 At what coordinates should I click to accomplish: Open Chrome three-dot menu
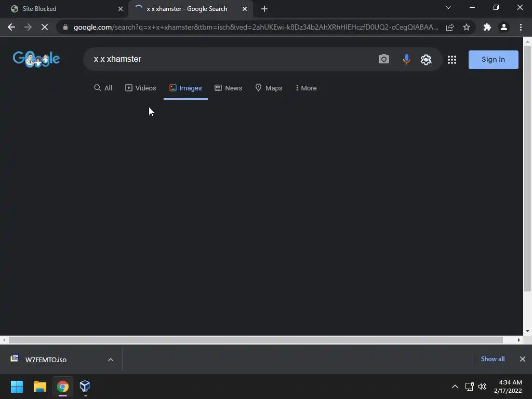coord(521,27)
